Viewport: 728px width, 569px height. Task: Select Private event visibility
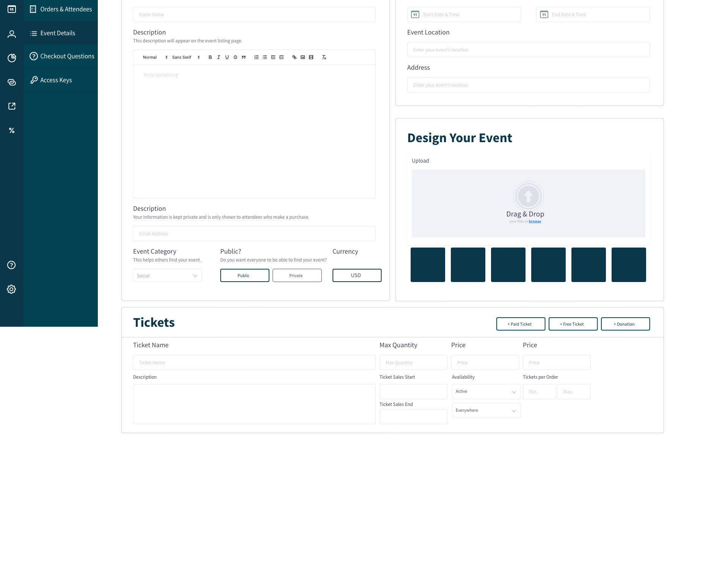[x=297, y=275]
